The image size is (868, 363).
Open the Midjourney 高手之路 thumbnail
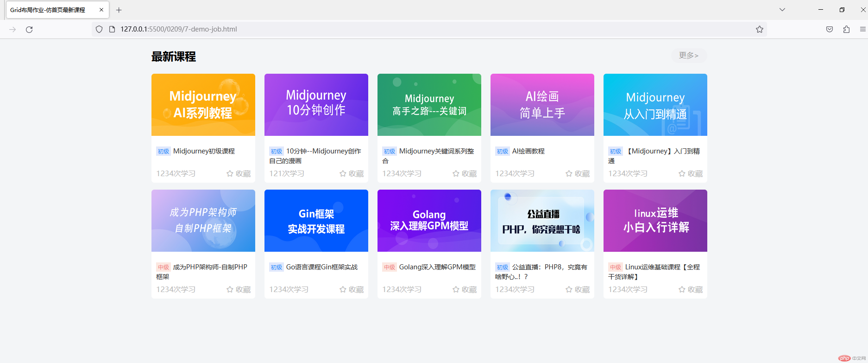point(429,105)
